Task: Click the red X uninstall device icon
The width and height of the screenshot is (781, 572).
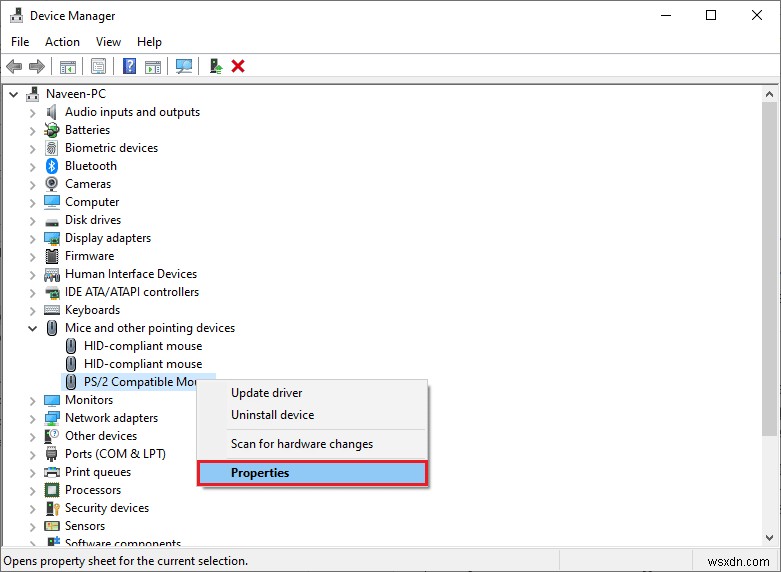Action: coord(238,66)
